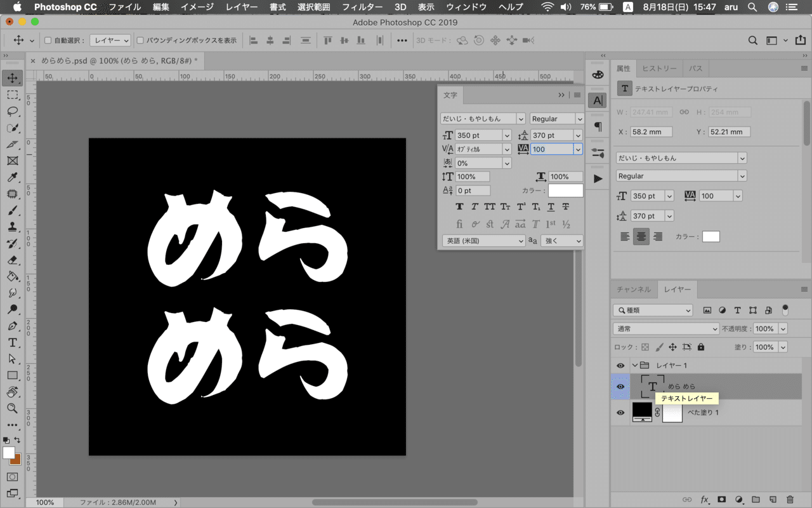Click the text color swatch in Character panel
Image resolution: width=812 pixels, height=508 pixels.
[x=565, y=190]
